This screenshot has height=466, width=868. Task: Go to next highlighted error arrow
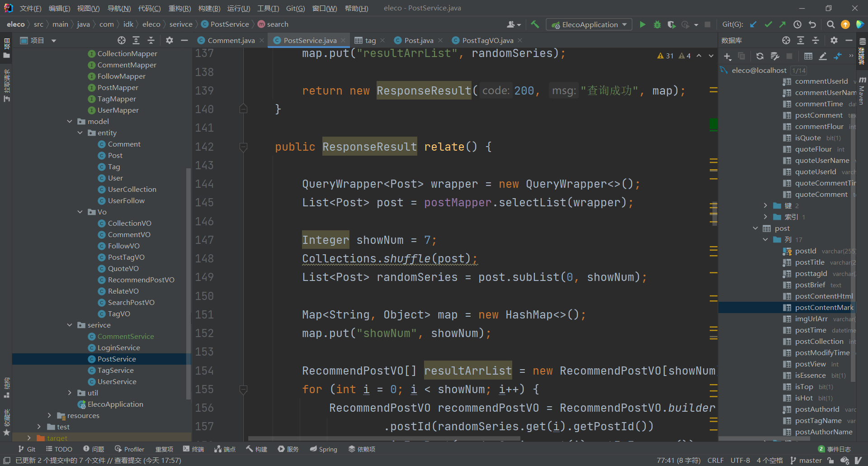711,56
